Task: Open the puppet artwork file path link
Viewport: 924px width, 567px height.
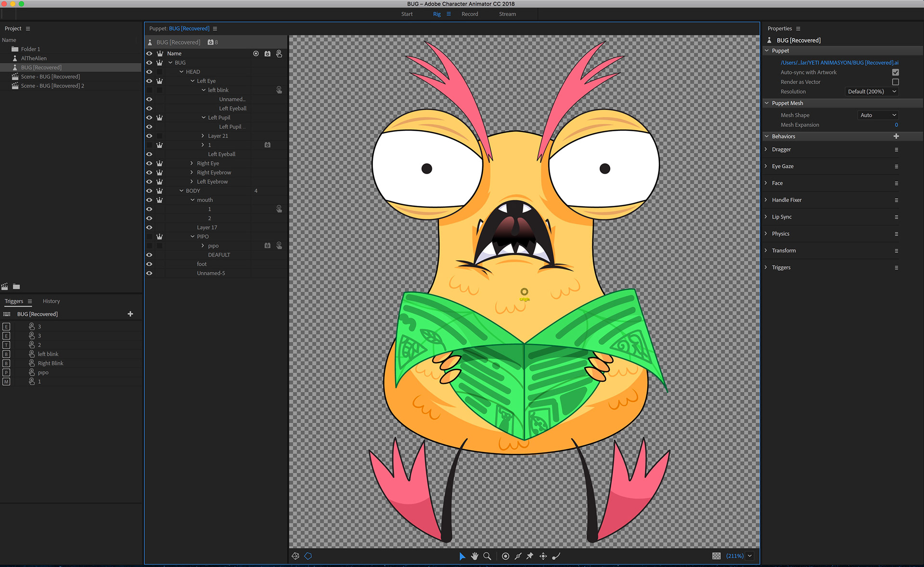Action: pos(839,63)
